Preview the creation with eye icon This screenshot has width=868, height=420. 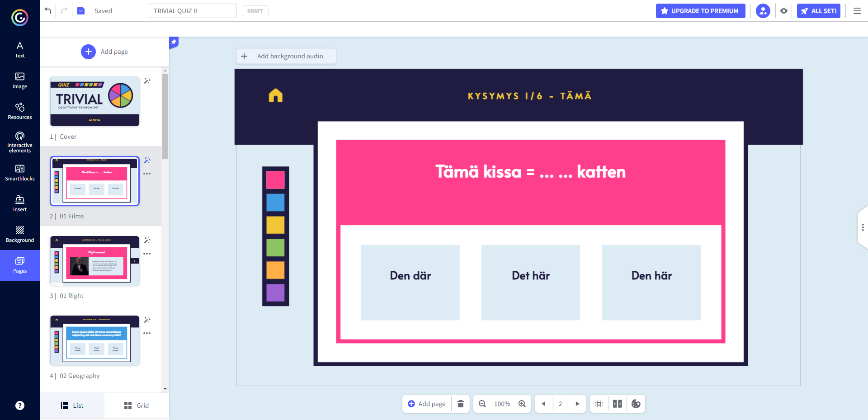784,11
